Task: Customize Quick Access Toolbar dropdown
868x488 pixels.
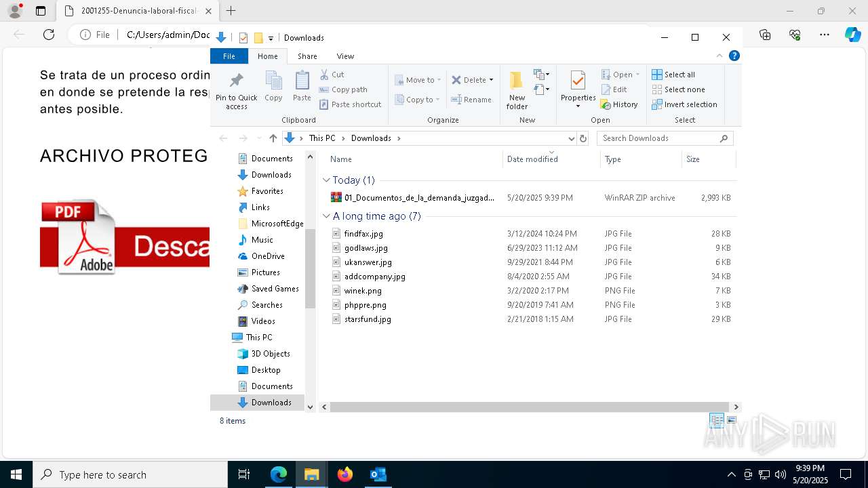Action: pyautogui.click(x=271, y=38)
